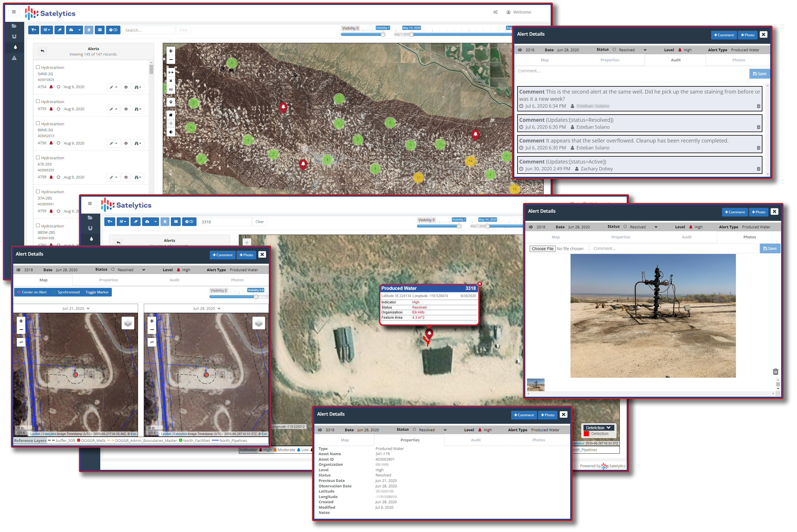The width and height of the screenshot is (797, 532).
Task: Click the home extent button on the map
Action: 171,115
